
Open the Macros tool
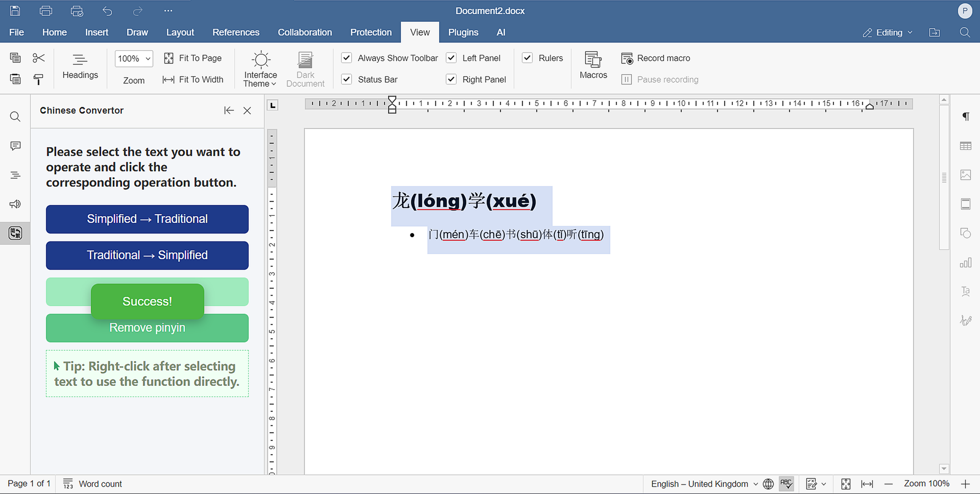pyautogui.click(x=593, y=65)
